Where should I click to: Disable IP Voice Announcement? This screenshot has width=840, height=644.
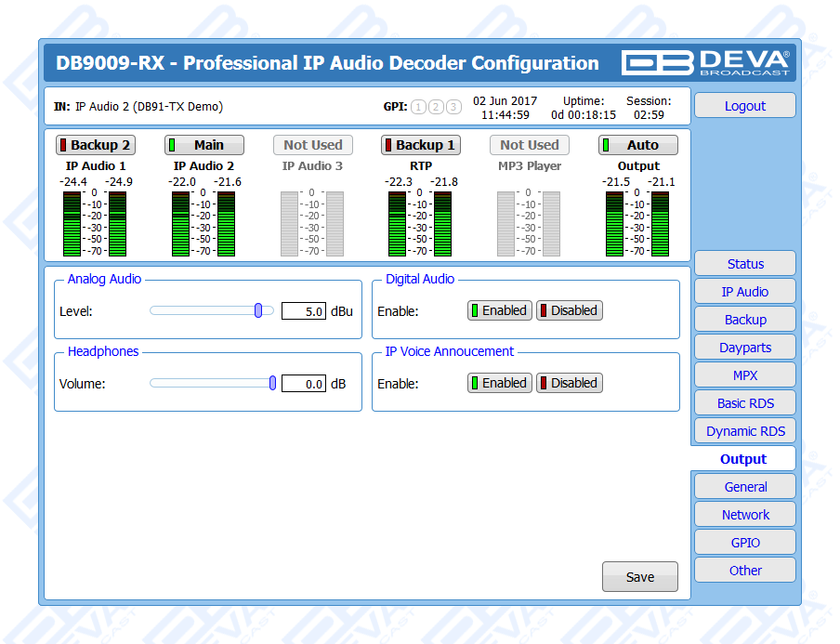(x=569, y=383)
